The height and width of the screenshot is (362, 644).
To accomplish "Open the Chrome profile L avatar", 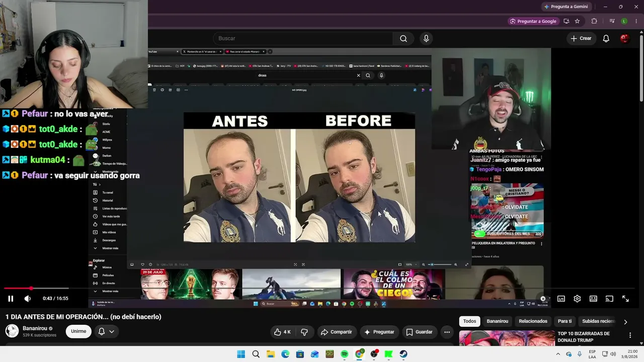I will point(624,21).
